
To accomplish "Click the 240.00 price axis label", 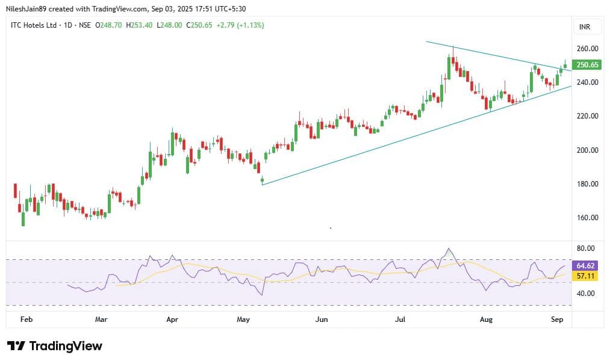I will click(588, 82).
